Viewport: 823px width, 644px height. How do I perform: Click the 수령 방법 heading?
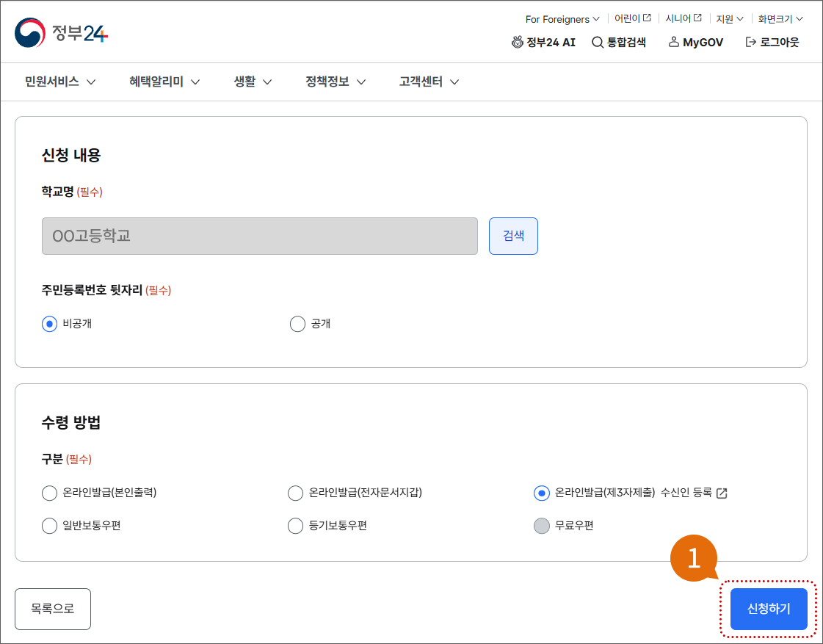(71, 422)
